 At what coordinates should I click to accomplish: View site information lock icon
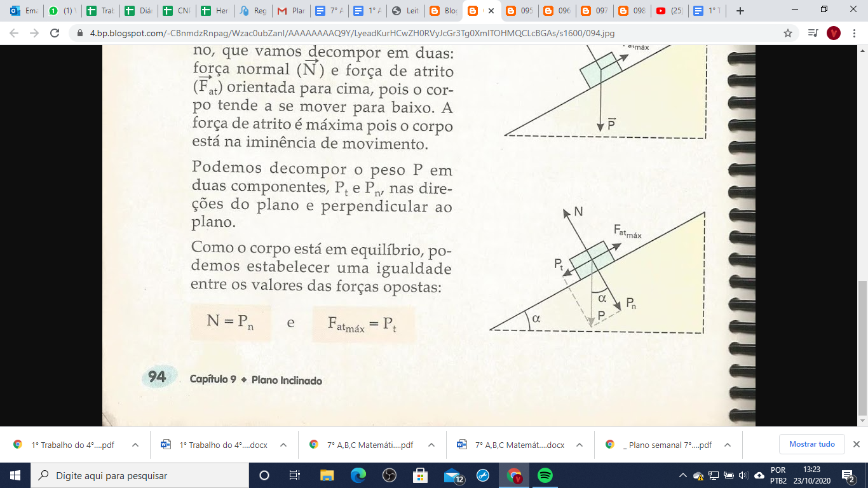click(x=80, y=33)
